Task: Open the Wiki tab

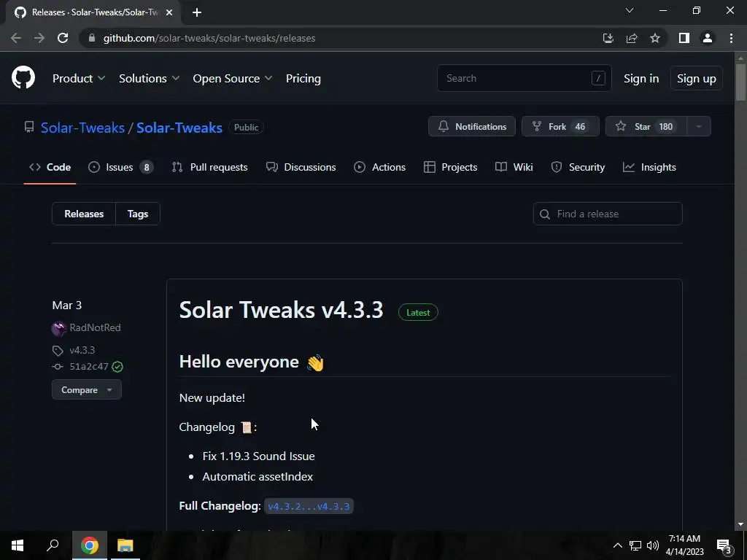Action: pos(514,167)
